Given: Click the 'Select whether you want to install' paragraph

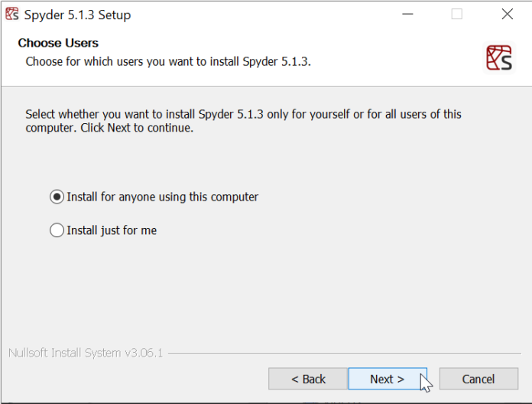Looking at the screenshot, I should 243,121.
